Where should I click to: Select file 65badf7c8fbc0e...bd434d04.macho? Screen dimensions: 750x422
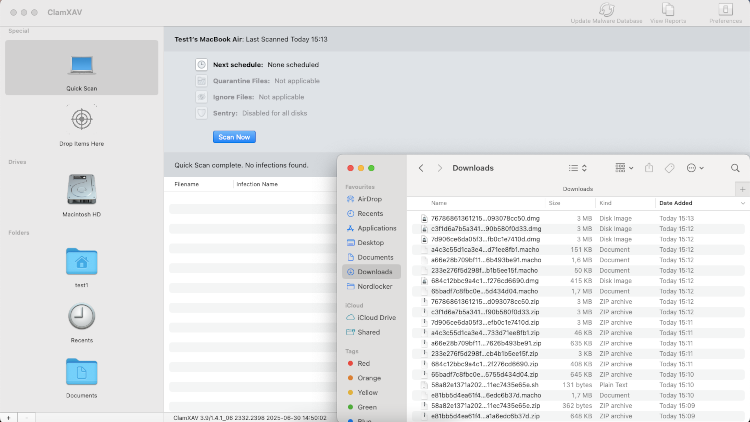click(x=580, y=291)
